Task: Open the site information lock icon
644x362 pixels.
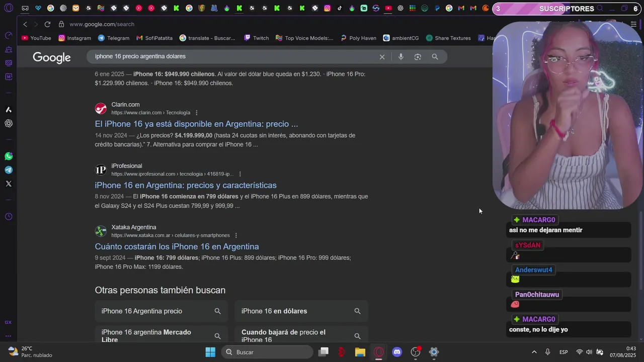Action: tap(61, 24)
